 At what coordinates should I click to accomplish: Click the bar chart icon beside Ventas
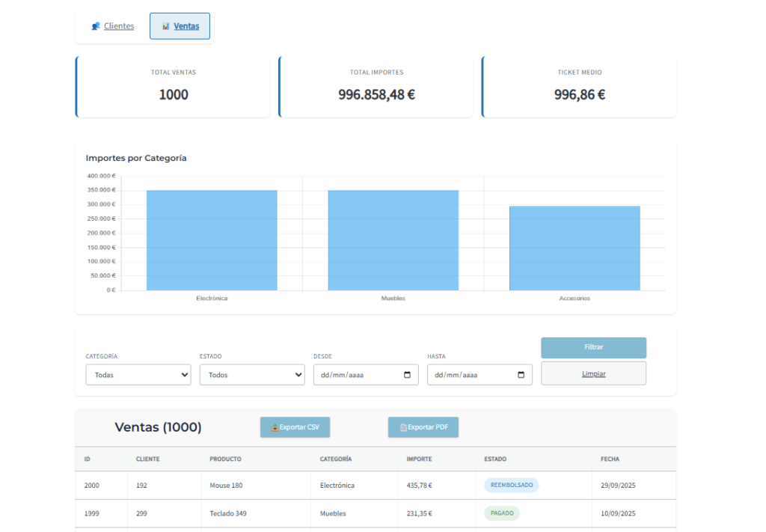point(166,26)
